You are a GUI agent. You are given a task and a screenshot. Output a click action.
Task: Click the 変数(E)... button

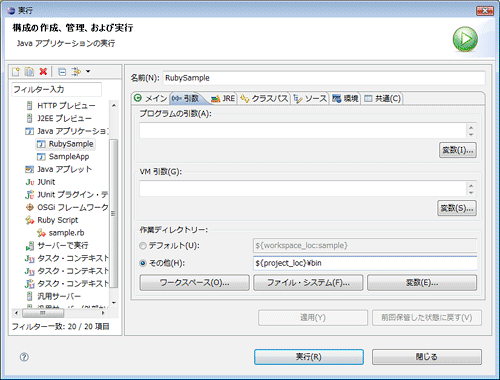click(422, 283)
